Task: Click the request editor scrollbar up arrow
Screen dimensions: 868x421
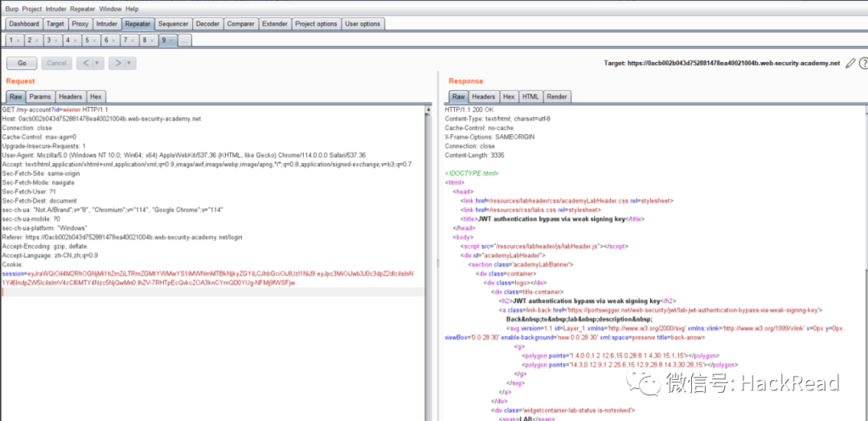Action: click(428, 109)
